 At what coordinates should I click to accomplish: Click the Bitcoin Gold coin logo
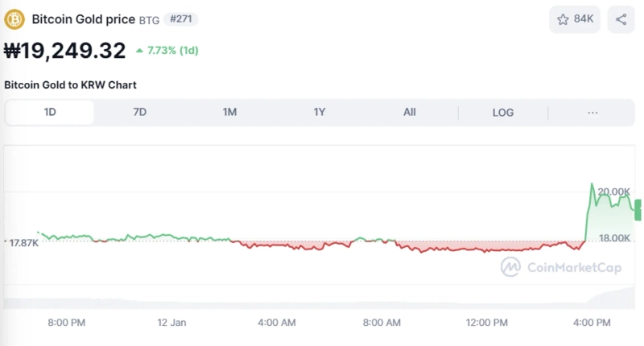14,19
